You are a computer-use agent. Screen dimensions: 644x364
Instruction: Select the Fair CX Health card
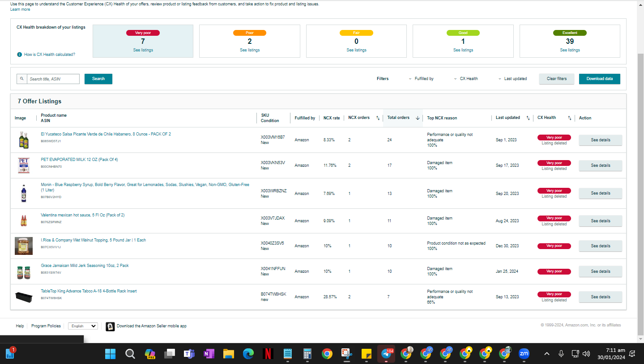[x=356, y=41]
